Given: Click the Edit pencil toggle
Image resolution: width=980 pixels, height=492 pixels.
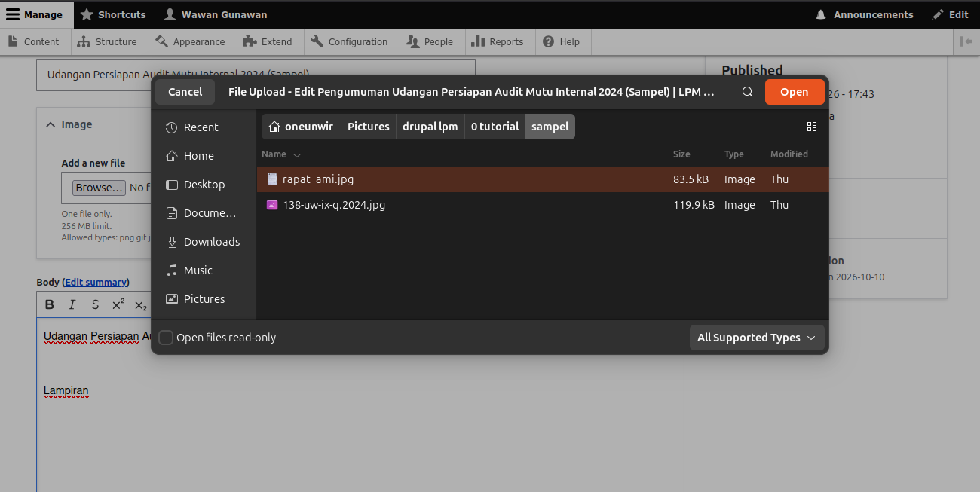Looking at the screenshot, I should (950, 14).
